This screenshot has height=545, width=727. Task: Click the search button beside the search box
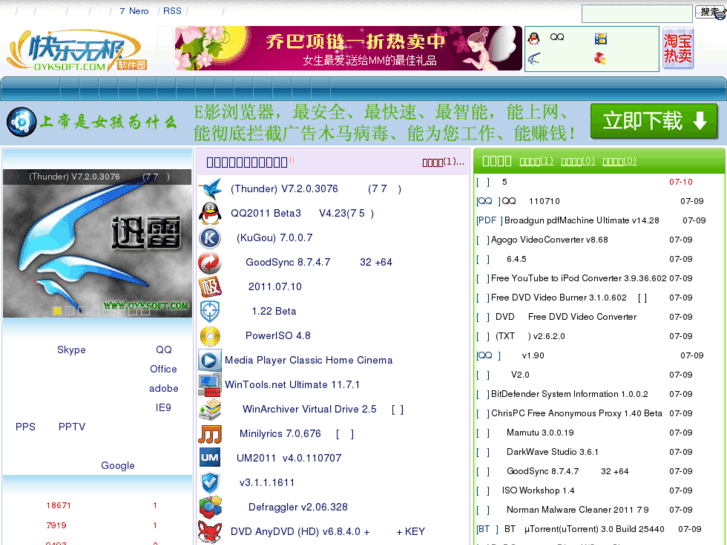pyautogui.click(x=710, y=12)
